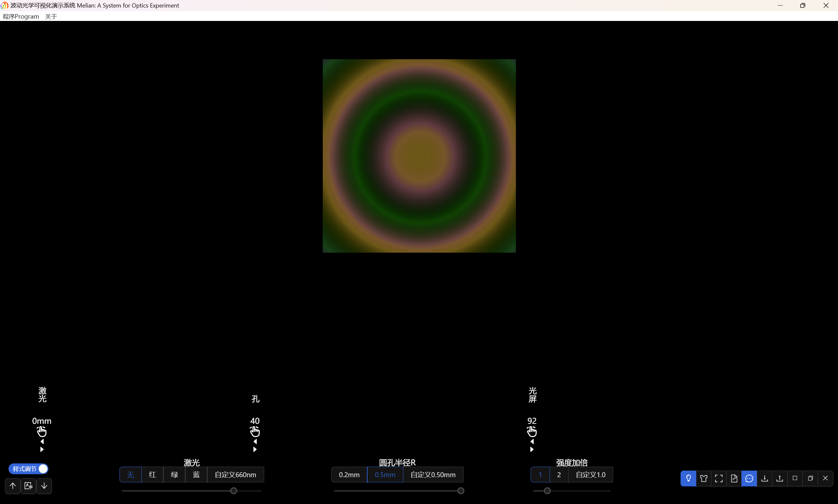Click the speech bubble comment icon

[x=749, y=478]
